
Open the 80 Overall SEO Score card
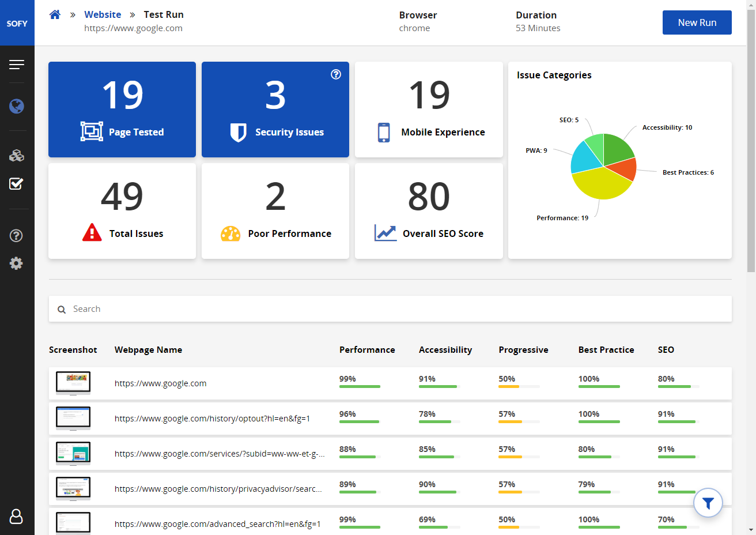point(429,211)
